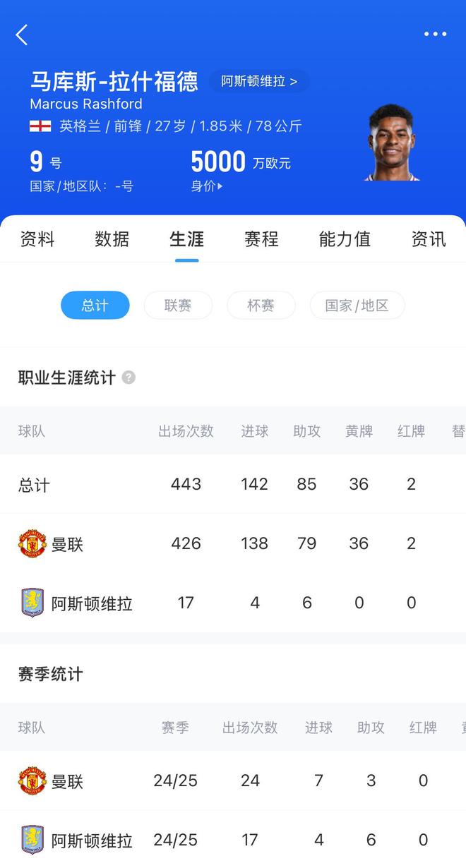Image resolution: width=466 pixels, height=868 pixels.
Task: Open the 能力值 tab
Action: [345, 239]
